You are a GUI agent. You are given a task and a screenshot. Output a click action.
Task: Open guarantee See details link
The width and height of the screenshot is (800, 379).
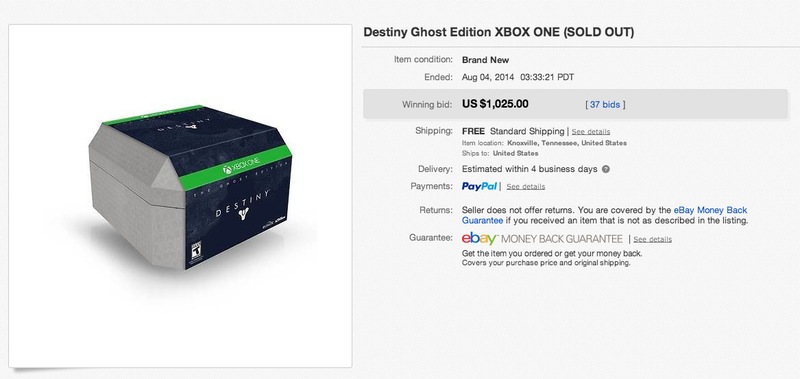(x=653, y=239)
